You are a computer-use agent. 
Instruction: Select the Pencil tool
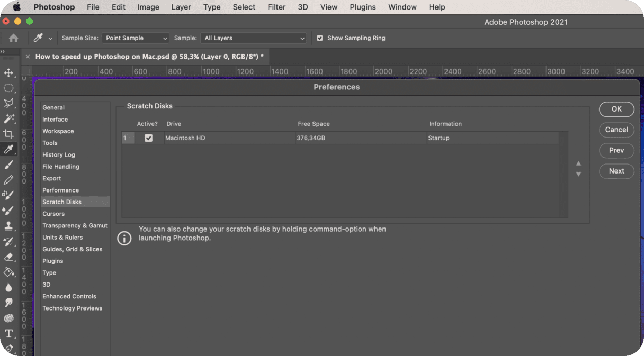[x=8, y=180]
